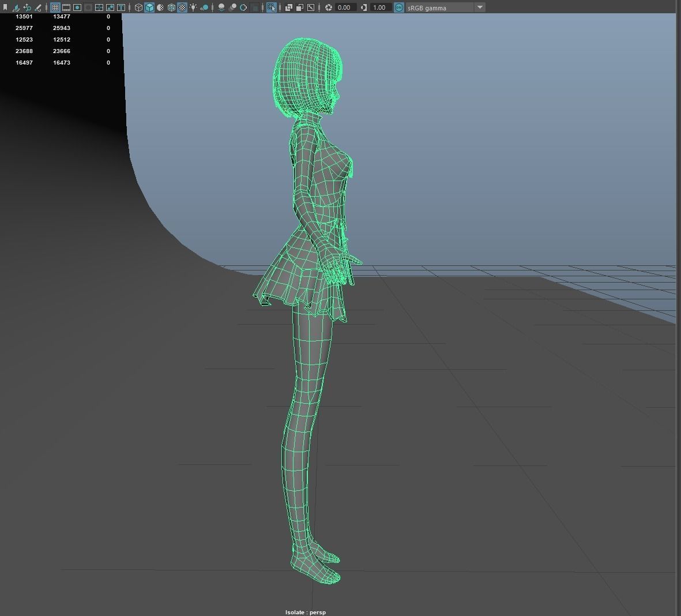The image size is (681, 616).
Task: Click the image plane icon
Action: tap(16, 7)
